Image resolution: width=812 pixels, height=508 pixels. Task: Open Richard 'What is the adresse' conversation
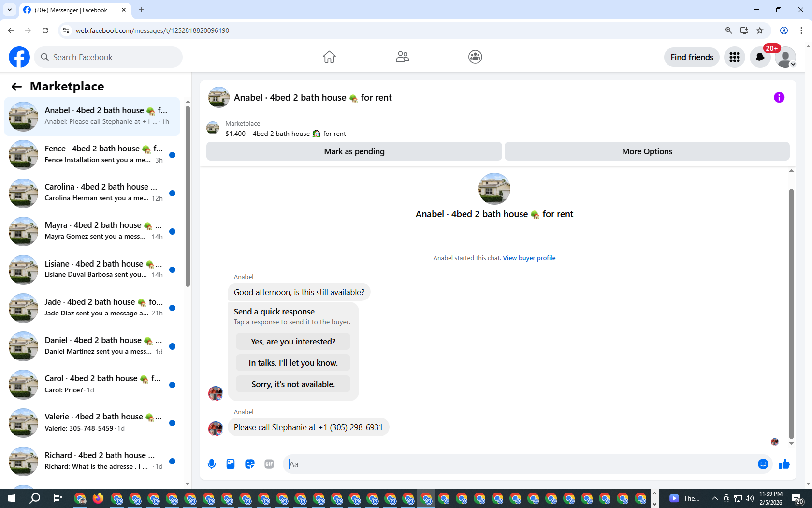click(92, 461)
